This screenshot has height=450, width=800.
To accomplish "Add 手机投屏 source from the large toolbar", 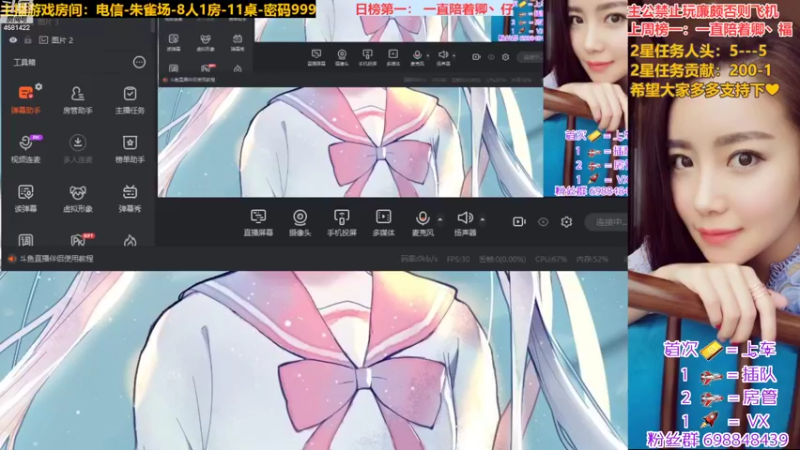I will tap(341, 222).
